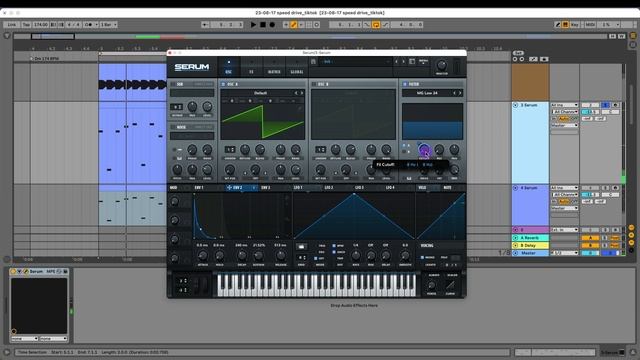Click the Link button in Ableton

click(x=11, y=24)
